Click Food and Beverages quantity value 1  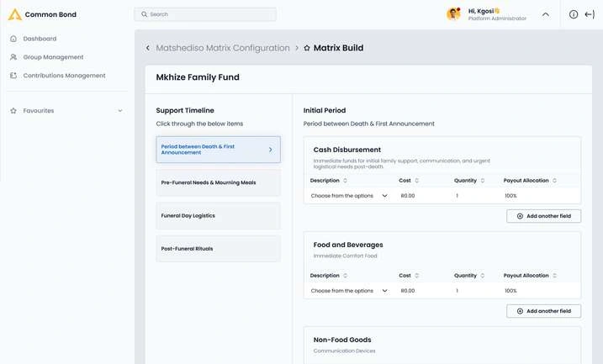pyautogui.click(x=457, y=291)
